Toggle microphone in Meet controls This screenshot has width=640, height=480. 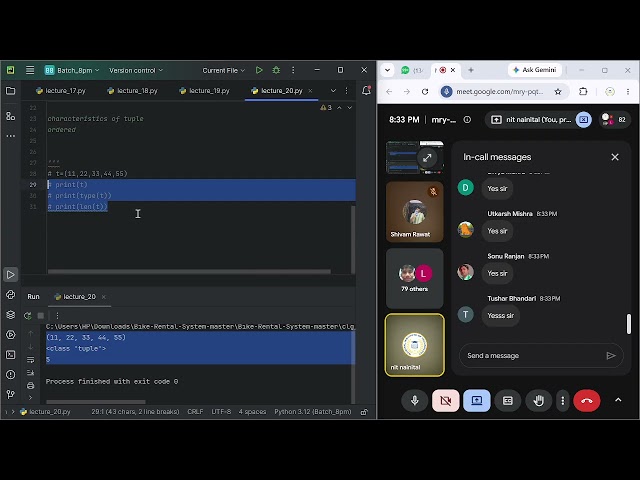point(415,401)
